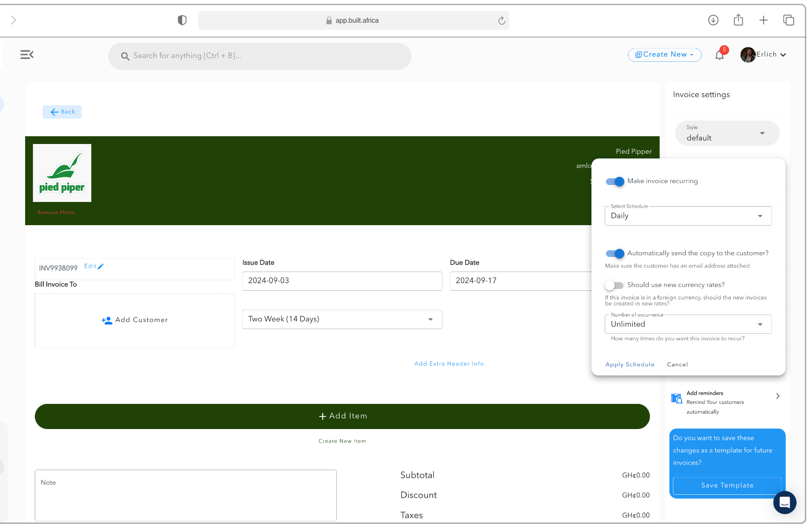
Task: Open the Two Week payment terms dropdown
Action: 342,319
